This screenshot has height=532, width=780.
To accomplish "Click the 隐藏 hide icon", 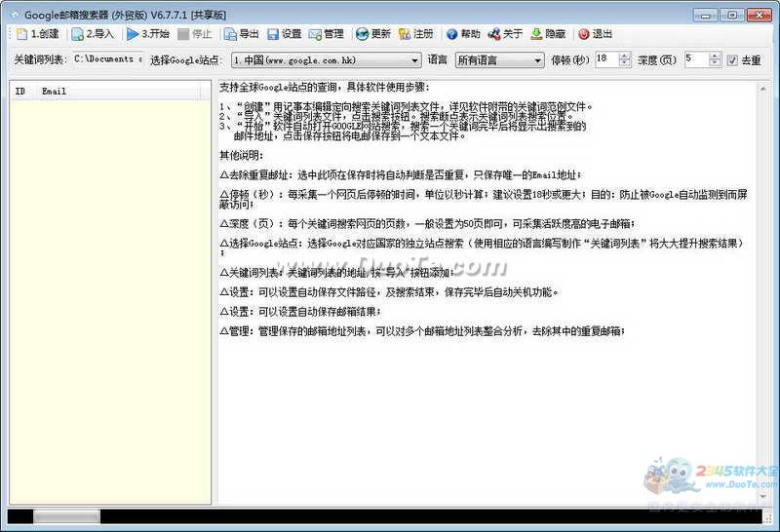I will [x=536, y=34].
